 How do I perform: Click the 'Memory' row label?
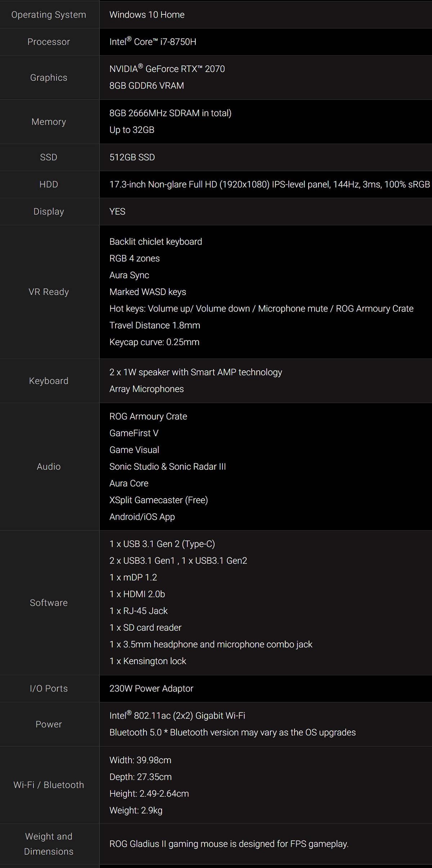pyautogui.click(x=49, y=122)
